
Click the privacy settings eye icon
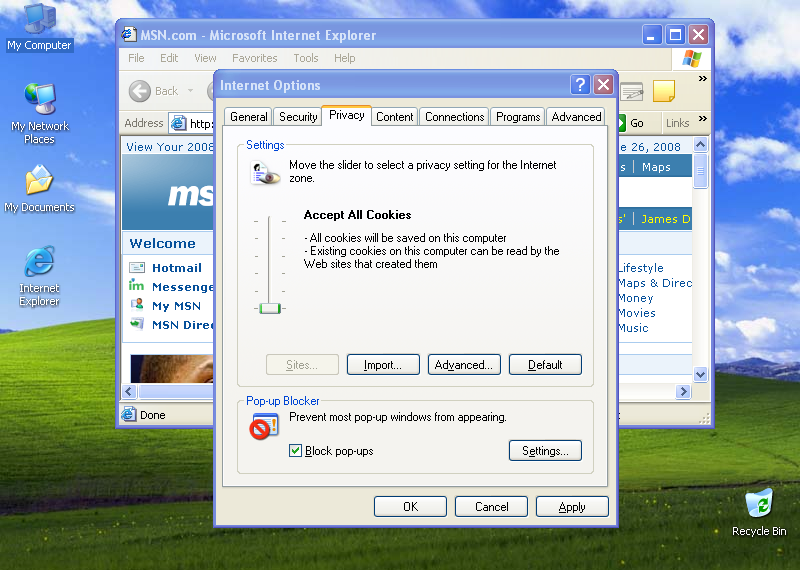[x=265, y=173]
